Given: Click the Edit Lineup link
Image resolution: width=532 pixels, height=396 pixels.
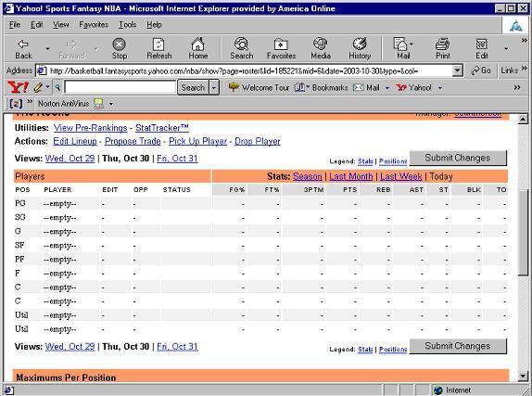Looking at the screenshot, I should coord(75,141).
